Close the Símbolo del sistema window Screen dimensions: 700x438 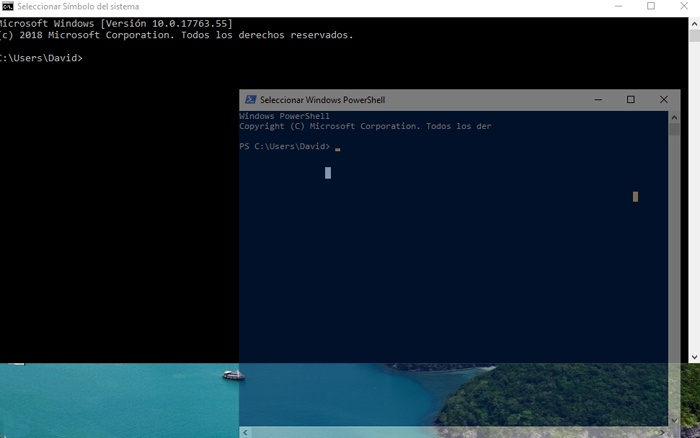pyautogui.click(x=684, y=6)
